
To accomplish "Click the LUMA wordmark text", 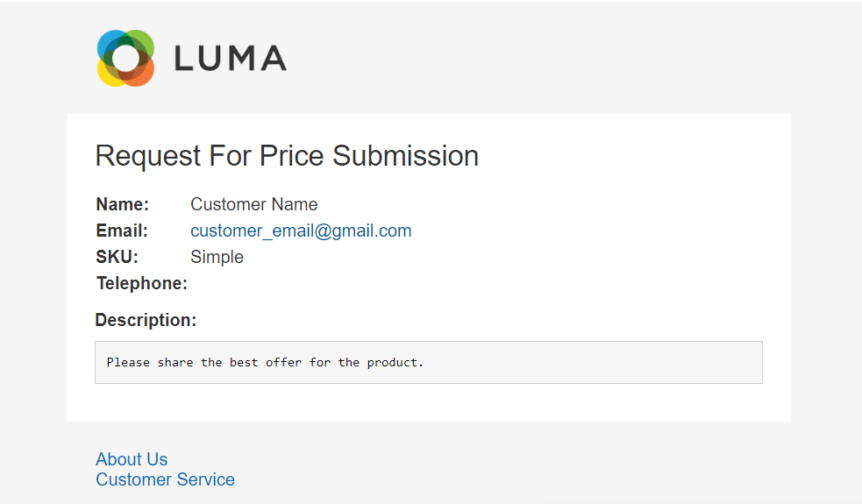I will pyautogui.click(x=230, y=59).
